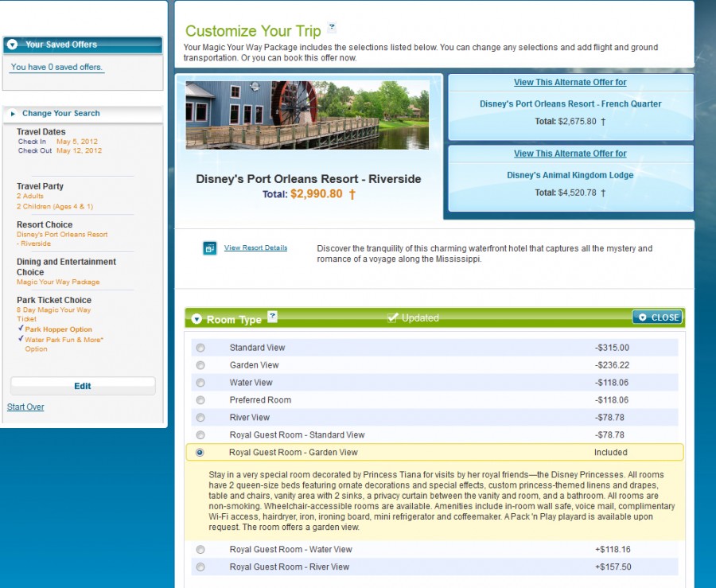Collapse Your Saved Offers panel arrow
The image size is (716, 588).
12,45
